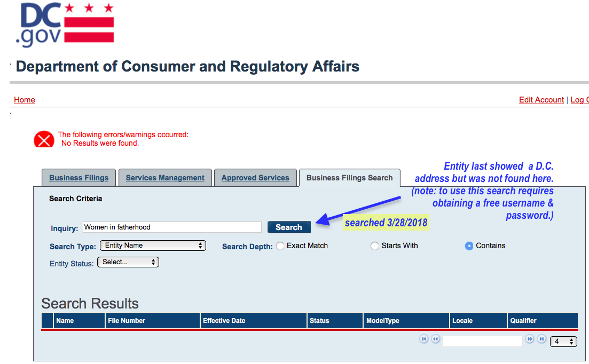The width and height of the screenshot is (589, 364).
Task: Click the red error X icon
Action: (x=44, y=140)
